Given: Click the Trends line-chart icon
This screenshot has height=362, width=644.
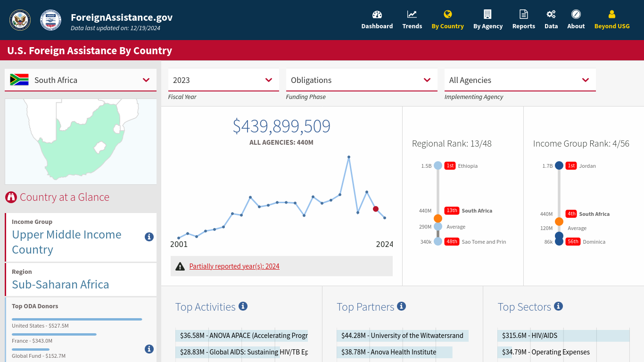Looking at the screenshot, I should (x=412, y=14).
